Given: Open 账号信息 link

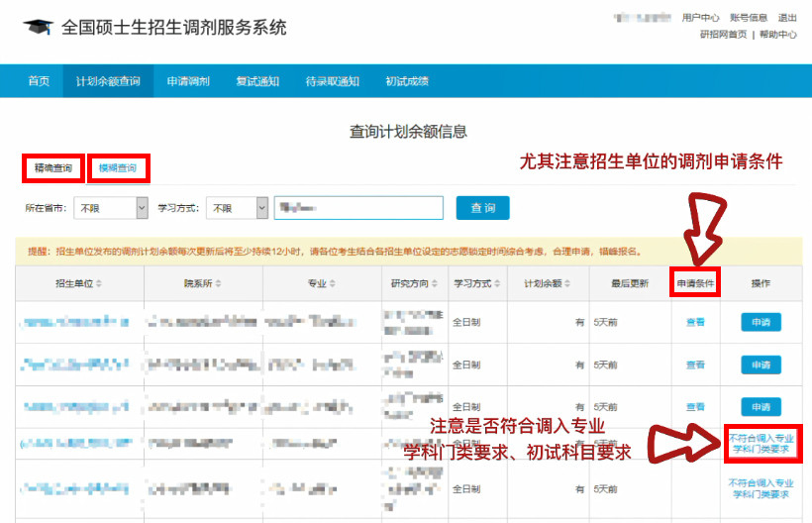Looking at the screenshot, I should click(x=749, y=18).
